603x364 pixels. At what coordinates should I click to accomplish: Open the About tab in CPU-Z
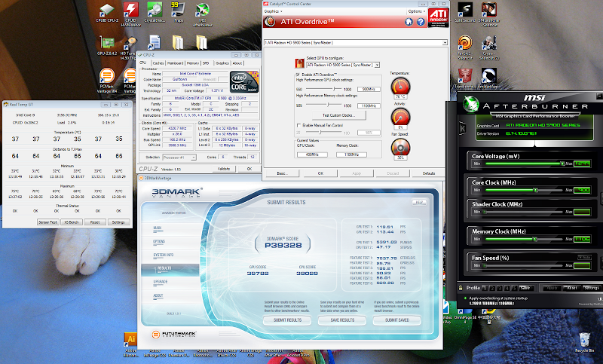[x=237, y=63]
